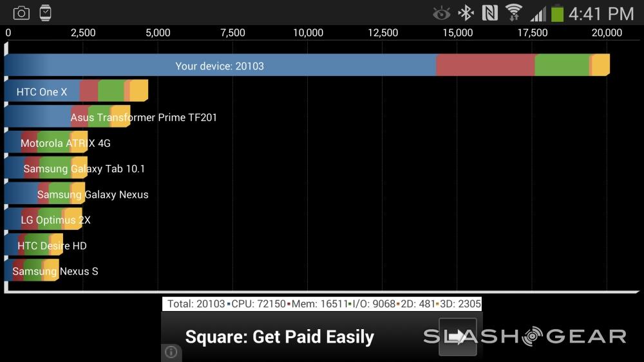Tap the smartwatch notification icon
Image resolution: width=644 pixels, height=362 pixels.
click(x=45, y=12)
